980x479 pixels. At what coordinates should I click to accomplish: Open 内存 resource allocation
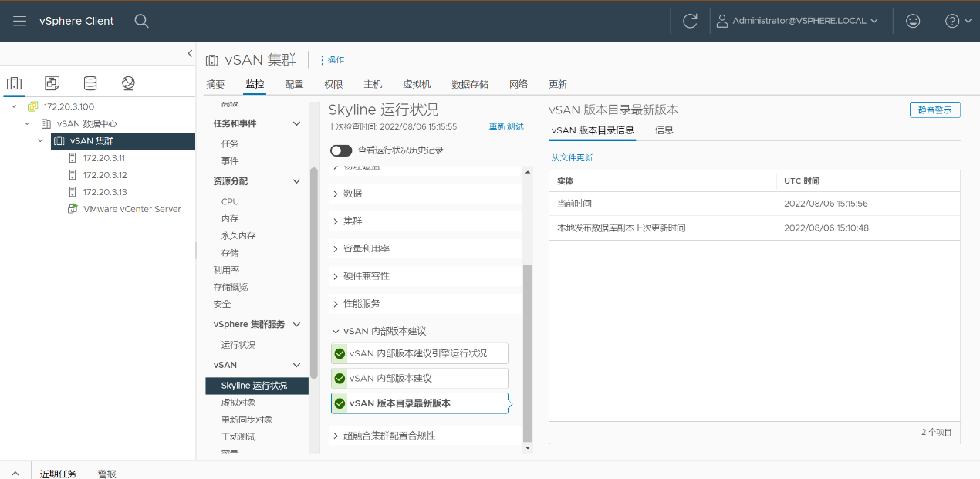(x=230, y=218)
